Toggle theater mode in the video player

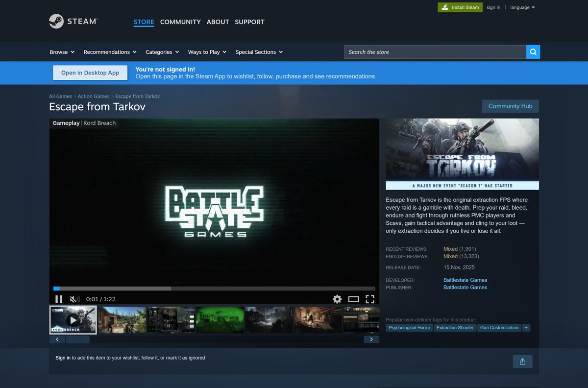point(354,299)
